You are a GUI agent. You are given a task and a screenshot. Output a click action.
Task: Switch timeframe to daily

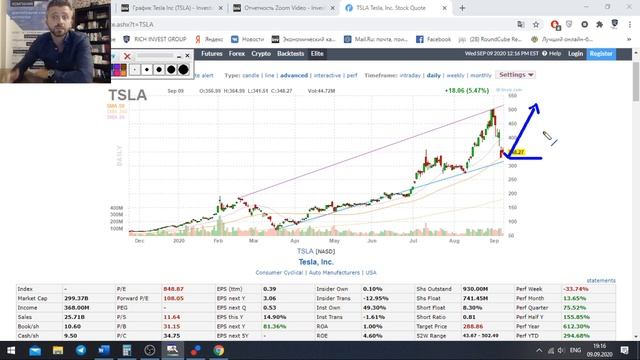pos(433,76)
